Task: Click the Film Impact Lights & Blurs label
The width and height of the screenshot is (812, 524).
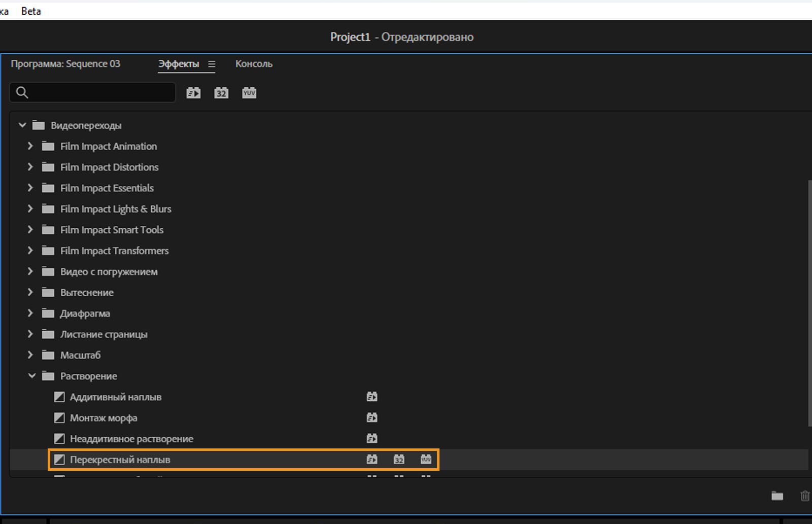Action: [116, 208]
